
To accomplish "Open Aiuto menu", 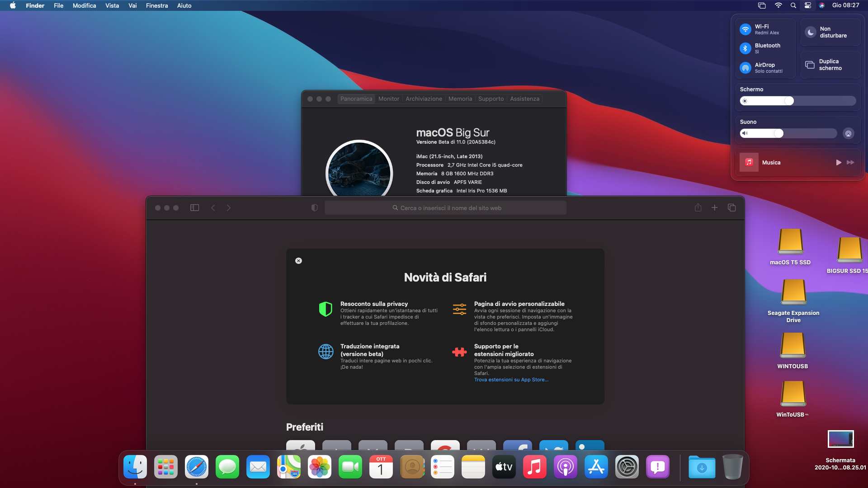I will 184,5.
